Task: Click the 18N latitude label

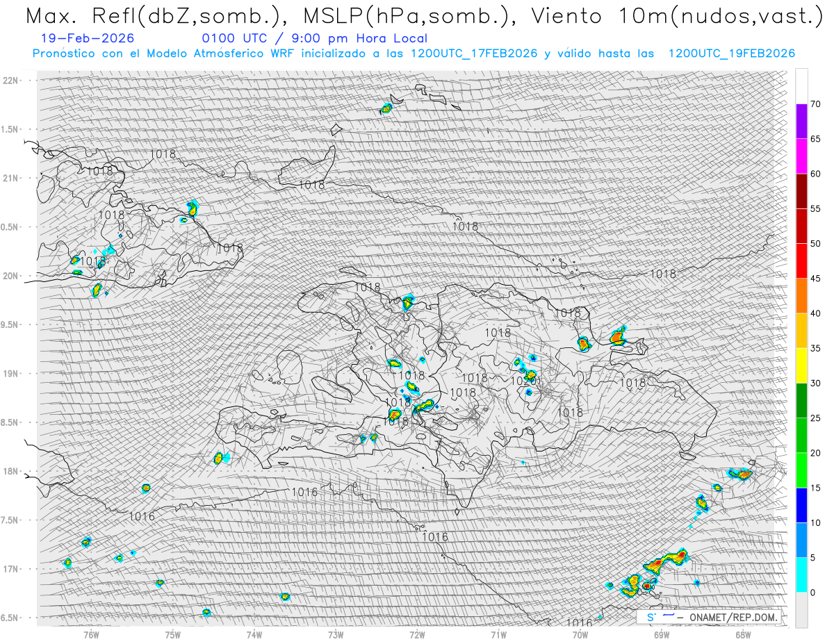Action: click(x=11, y=471)
